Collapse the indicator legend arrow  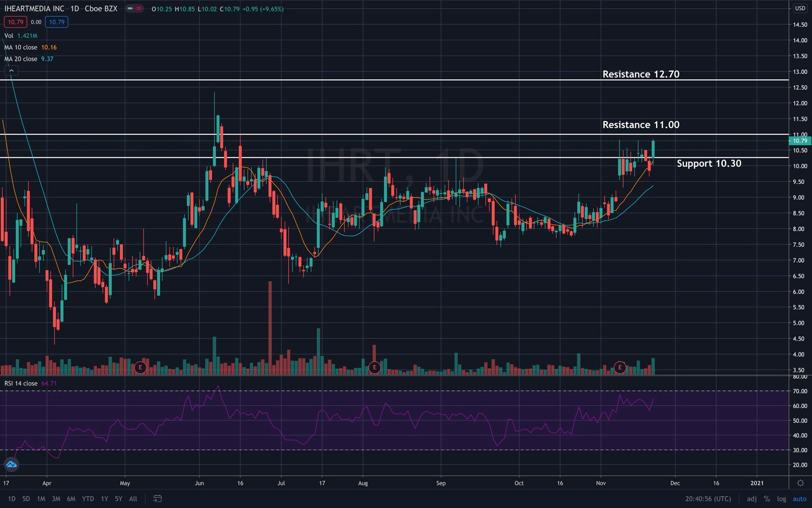pos(11,71)
